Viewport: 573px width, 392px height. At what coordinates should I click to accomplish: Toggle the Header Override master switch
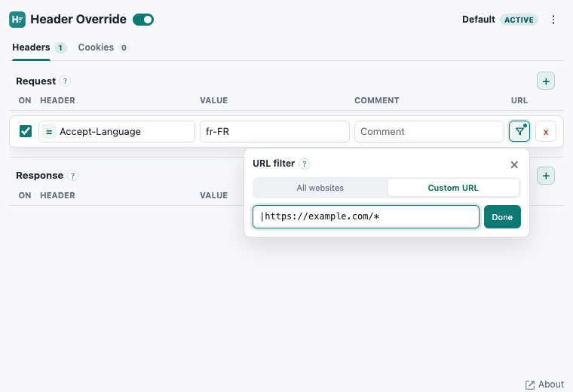tap(143, 20)
